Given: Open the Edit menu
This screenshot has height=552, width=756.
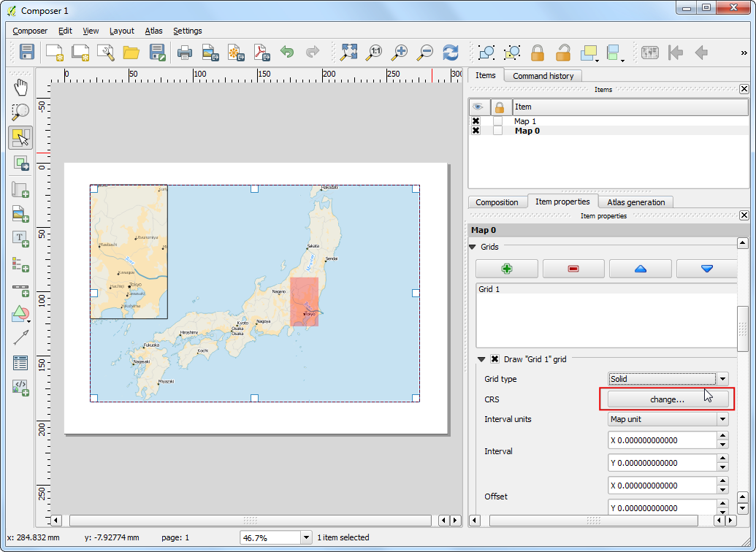Looking at the screenshot, I should click(x=65, y=31).
